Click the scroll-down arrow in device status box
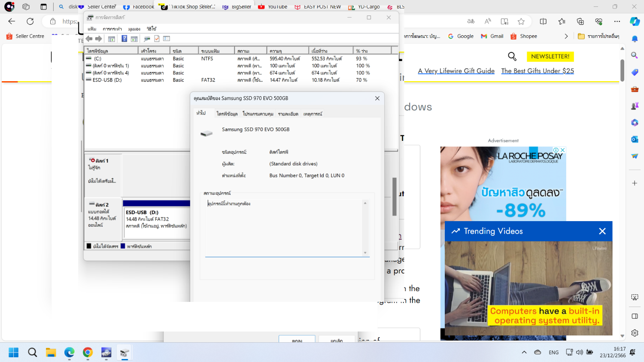The image size is (644, 362). (365, 253)
